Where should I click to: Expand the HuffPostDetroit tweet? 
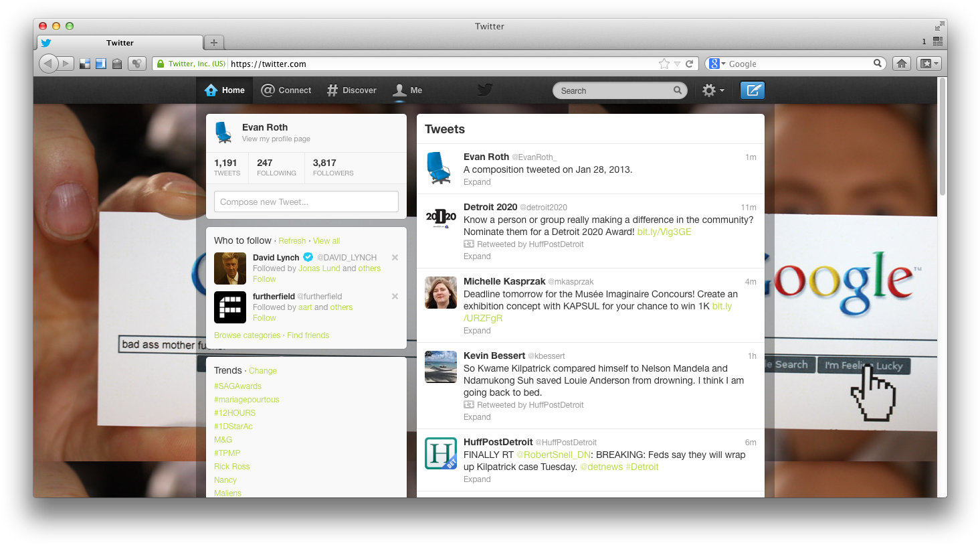477,479
